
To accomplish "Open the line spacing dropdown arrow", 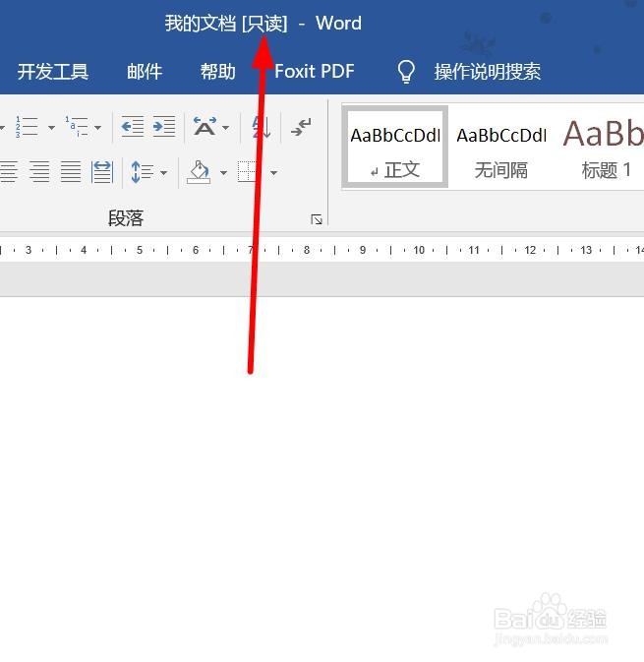I will [x=164, y=173].
